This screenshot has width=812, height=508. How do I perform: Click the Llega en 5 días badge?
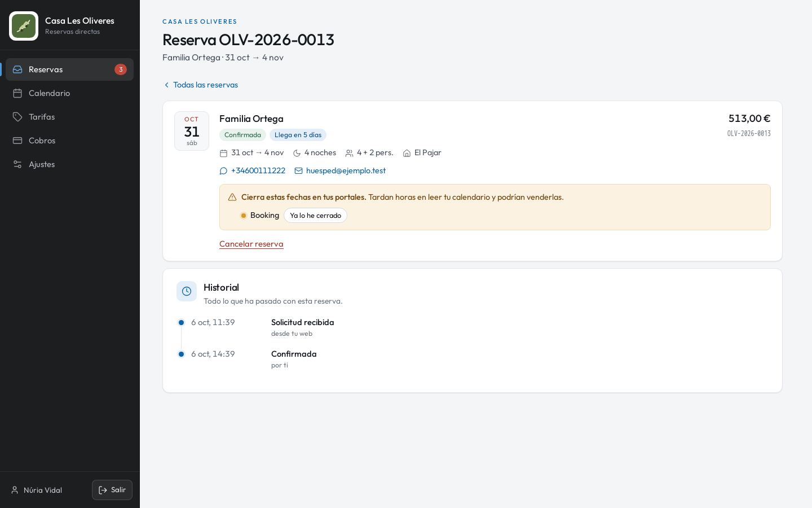(298, 135)
